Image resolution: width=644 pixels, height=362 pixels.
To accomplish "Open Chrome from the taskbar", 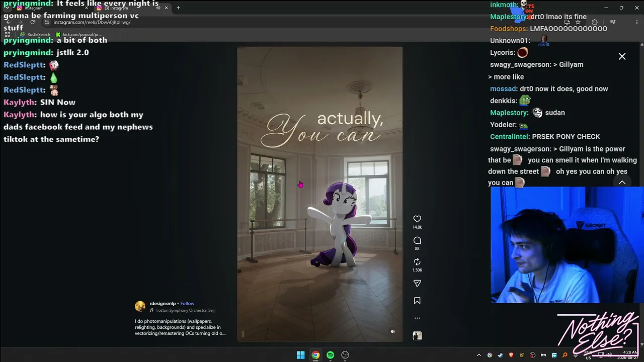I will pos(315,355).
